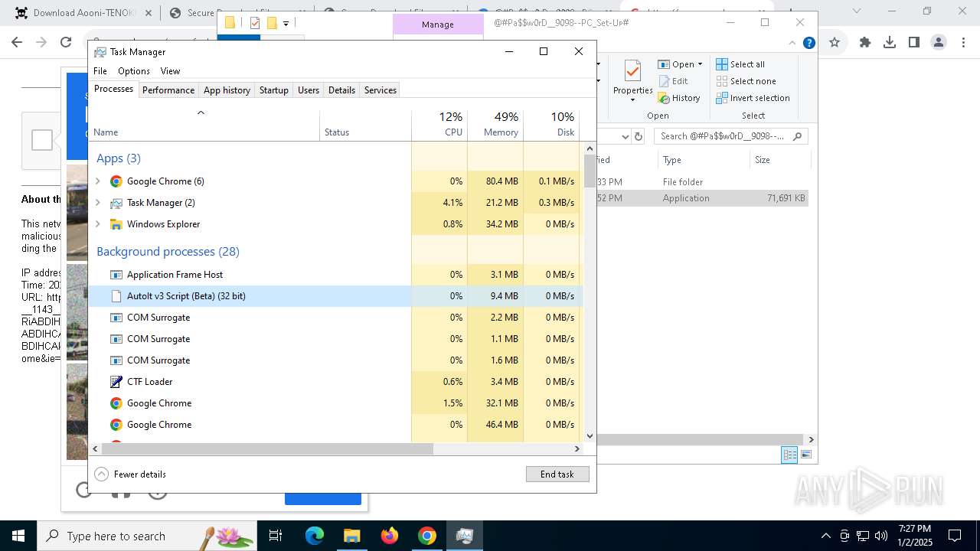Open Chrome extensions puzzle icon

[x=865, y=43]
